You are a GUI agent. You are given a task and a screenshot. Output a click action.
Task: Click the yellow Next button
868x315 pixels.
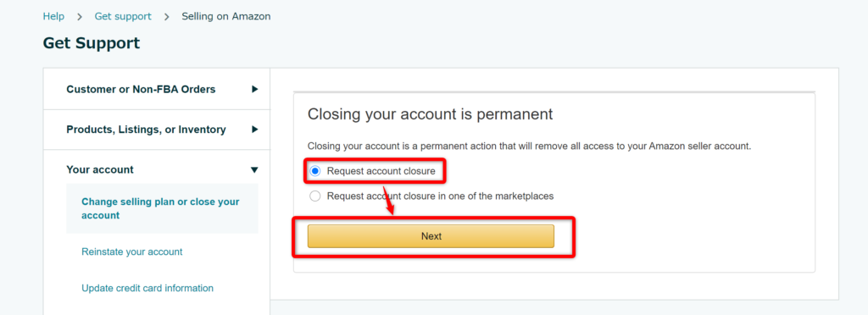tap(431, 236)
